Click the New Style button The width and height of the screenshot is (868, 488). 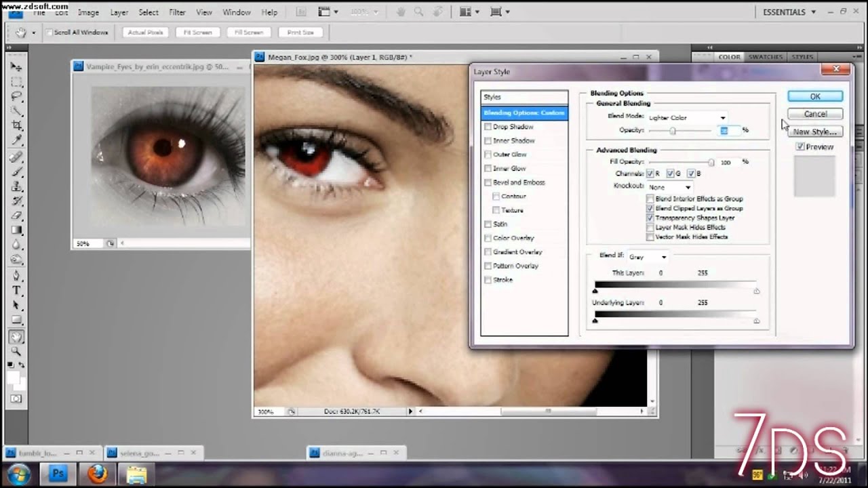click(815, 131)
